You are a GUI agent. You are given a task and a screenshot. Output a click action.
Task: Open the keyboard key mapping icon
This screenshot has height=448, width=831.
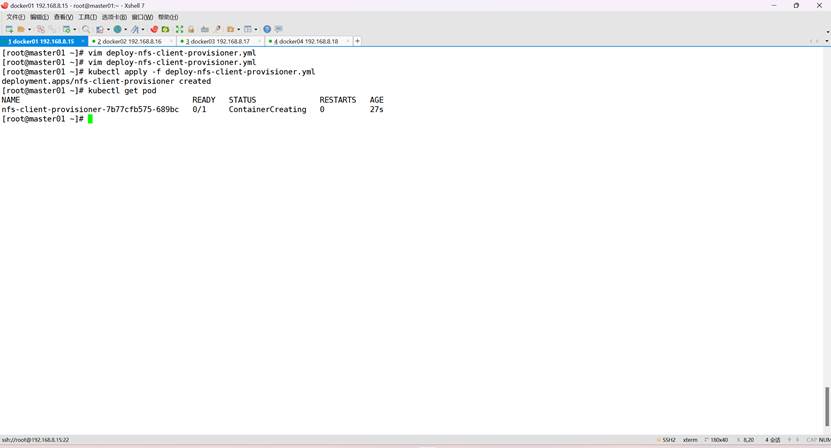pyautogui.click(x=205, y=29)
